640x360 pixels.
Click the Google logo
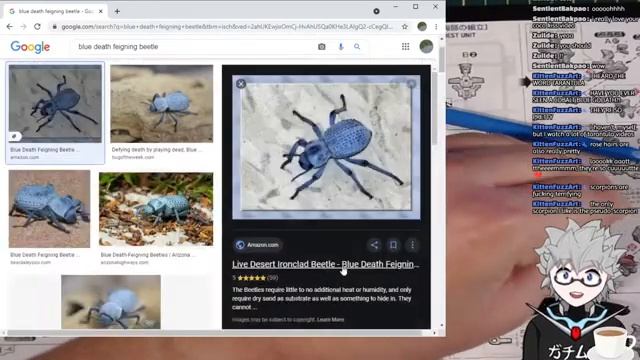[30, 47]
